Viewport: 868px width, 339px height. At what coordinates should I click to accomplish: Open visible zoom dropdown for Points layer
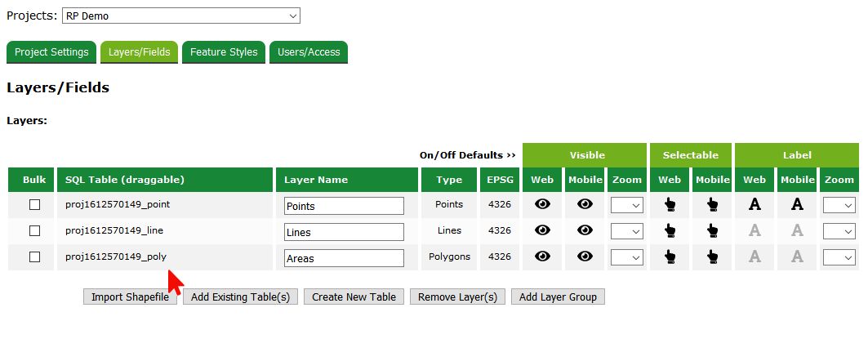click(x=626, y=206)
